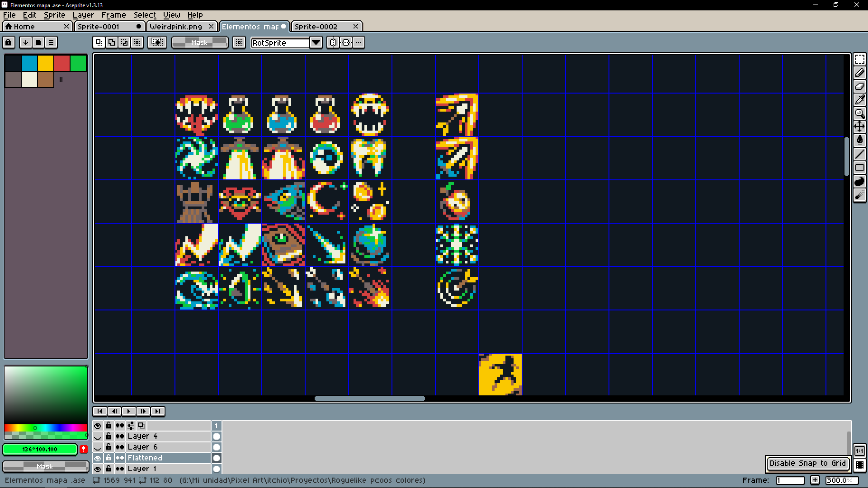Open the Sprite menu
This screenshot has width=868, height=488.
54,15
